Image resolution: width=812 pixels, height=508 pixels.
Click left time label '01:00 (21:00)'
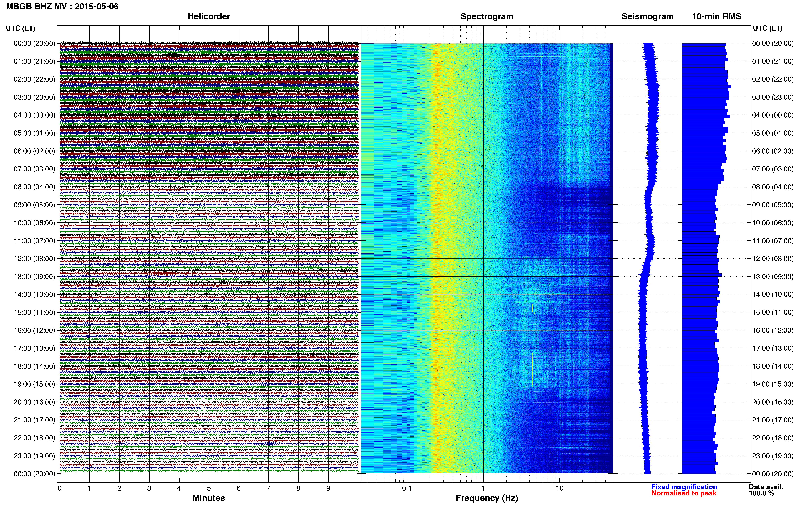tap(34, 61)
